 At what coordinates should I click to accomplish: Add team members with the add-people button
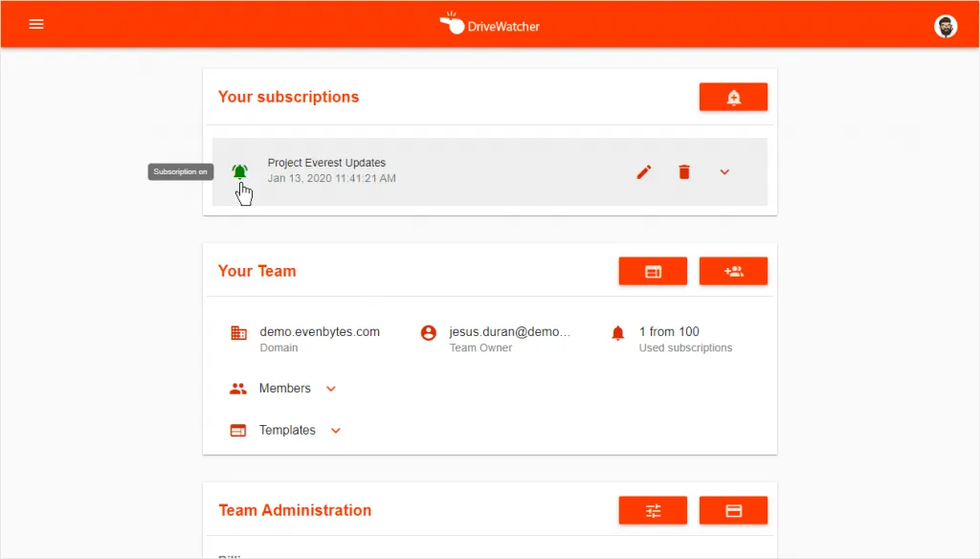pyautogui.click(x=733, y=272)
